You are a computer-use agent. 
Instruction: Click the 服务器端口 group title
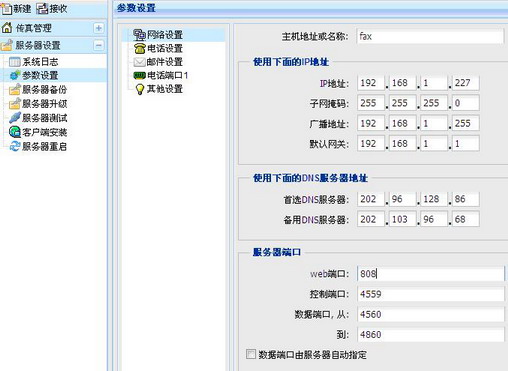click(277, 252)
